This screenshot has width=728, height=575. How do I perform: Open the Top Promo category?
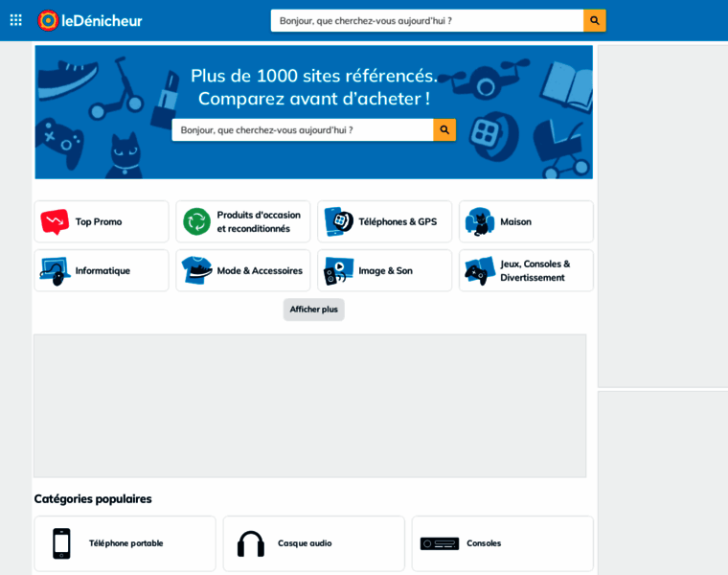point(102,221)
